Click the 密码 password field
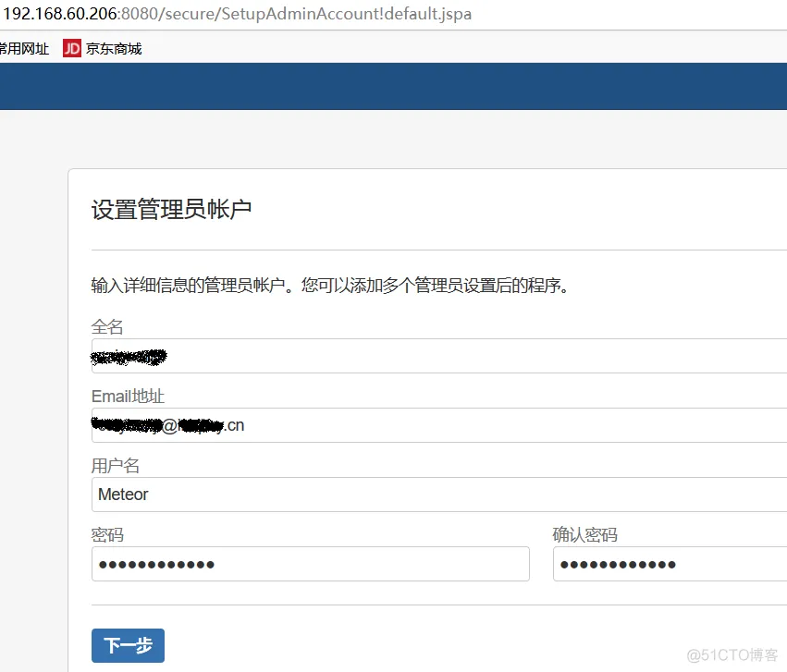 (311, 564)
